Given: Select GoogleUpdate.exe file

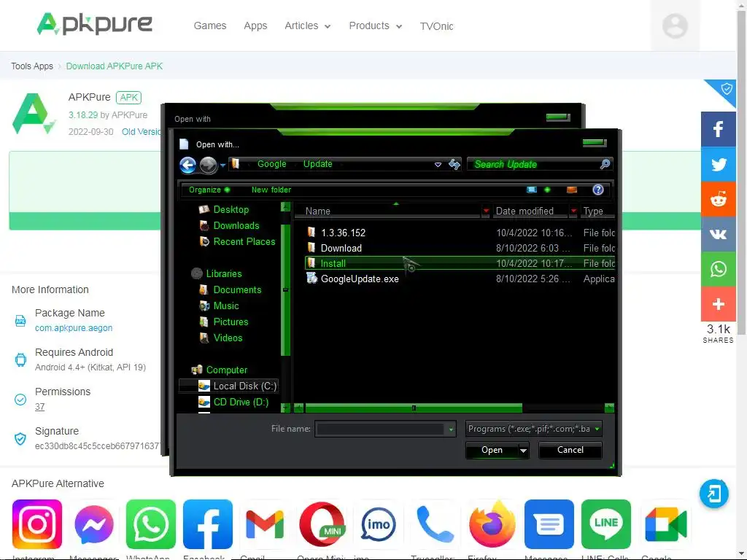Looking at the screenshot, I should (x=360, y=279).
